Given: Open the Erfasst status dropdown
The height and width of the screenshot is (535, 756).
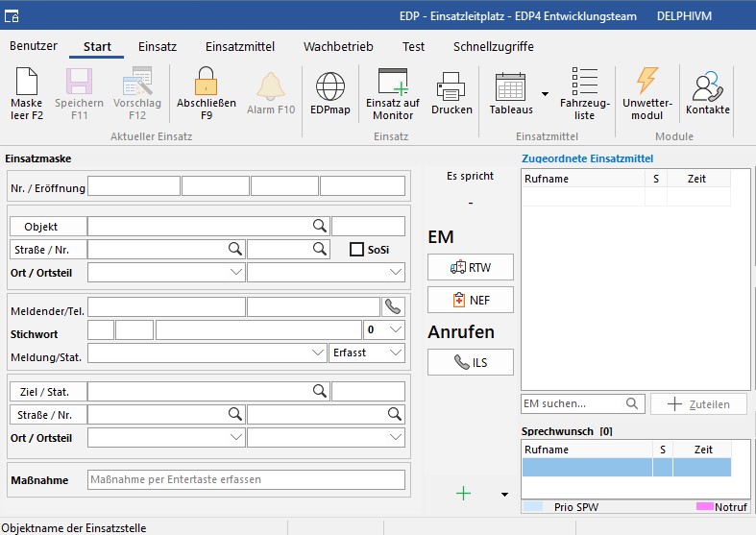Looking at the screenshot, I should (367, 353).
